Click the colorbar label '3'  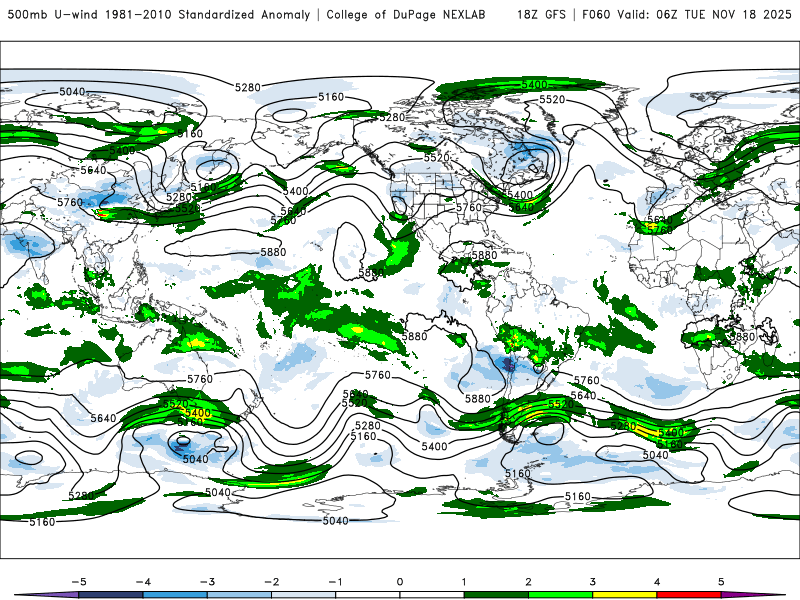tap(592, 582)
